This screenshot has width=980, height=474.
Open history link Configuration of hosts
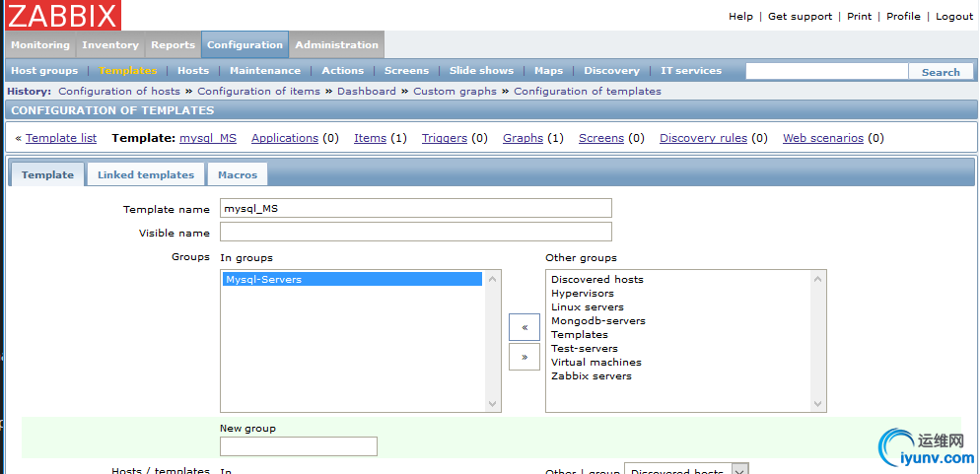point(119,92)
